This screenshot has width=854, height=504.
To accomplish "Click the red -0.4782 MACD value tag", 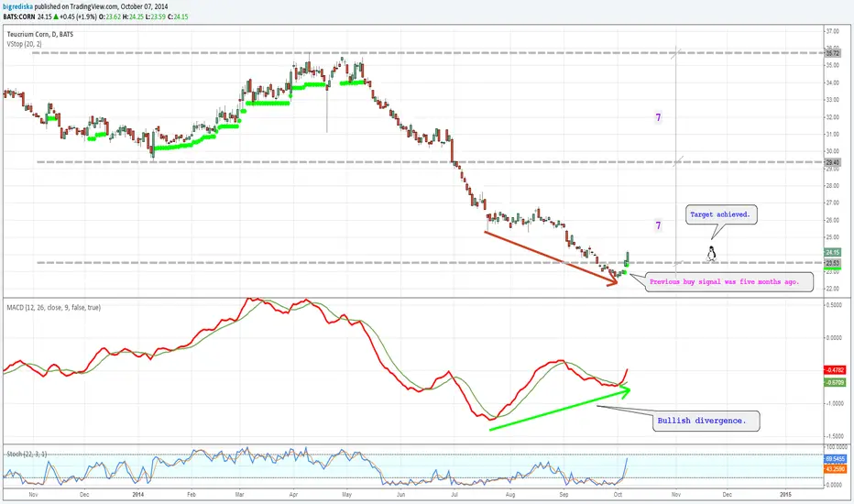I will (835, 370).
